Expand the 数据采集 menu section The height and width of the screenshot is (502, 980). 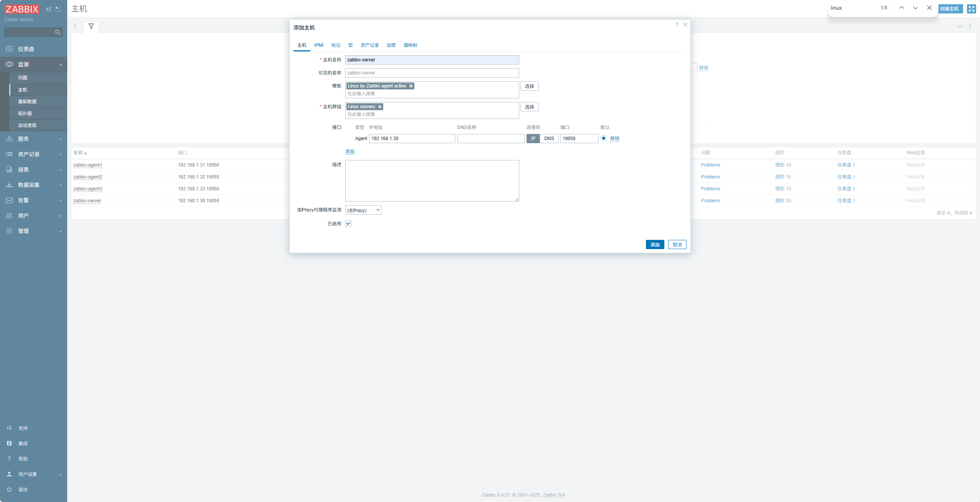61,185
